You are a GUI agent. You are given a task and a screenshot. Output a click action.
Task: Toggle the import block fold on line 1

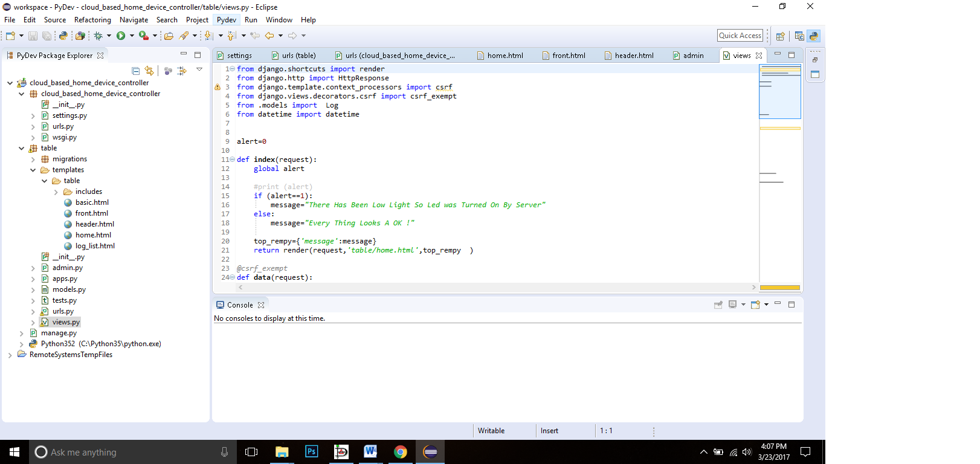tap(233, 69)
